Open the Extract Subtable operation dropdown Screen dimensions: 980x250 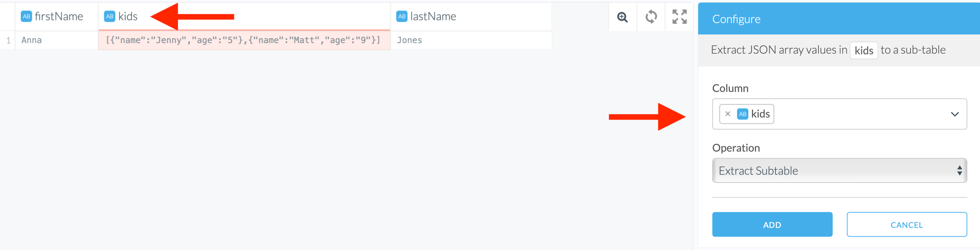839,170
